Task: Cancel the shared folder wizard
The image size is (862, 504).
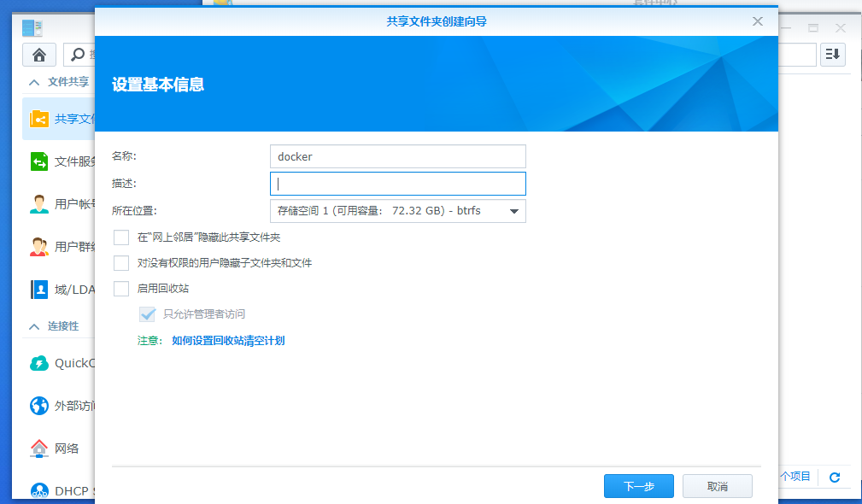Action: [x=717, y=485]
